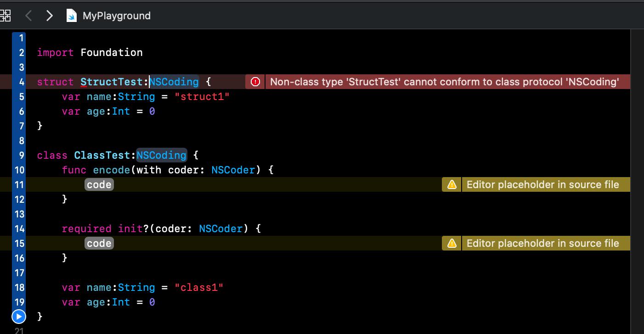Click the struct keyword on line 4
Image resolution: width=644 pixels, height=334 pixels.
point(55,82)
